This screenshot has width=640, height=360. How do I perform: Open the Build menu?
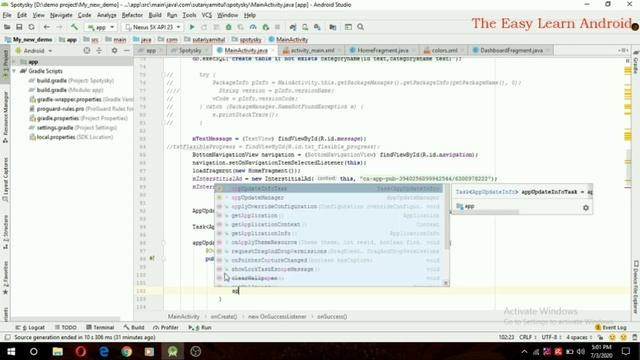click(155, 15)
